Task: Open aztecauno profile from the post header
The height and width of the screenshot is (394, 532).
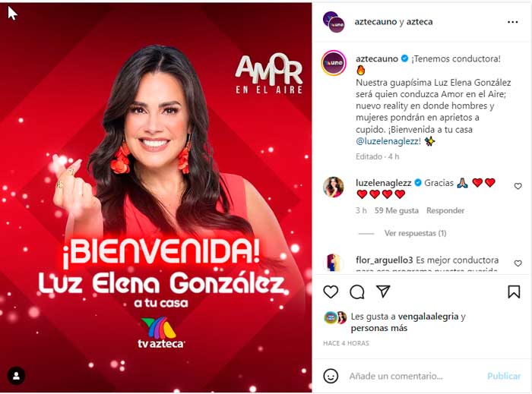Action: [x=375, y=22]
